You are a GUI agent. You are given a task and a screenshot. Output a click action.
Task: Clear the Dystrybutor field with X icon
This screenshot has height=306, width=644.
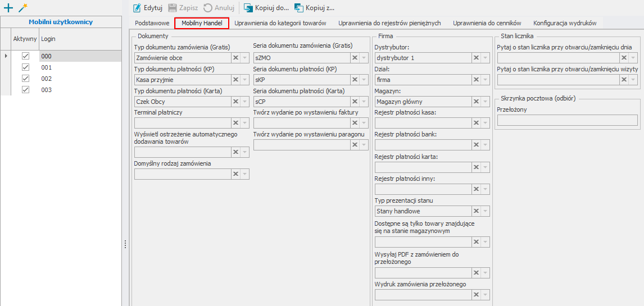tap(476, 58)
